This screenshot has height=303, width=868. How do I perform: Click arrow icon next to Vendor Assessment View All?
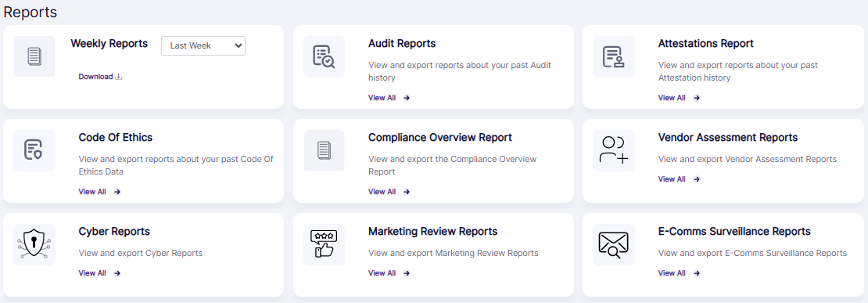[697, 179]
